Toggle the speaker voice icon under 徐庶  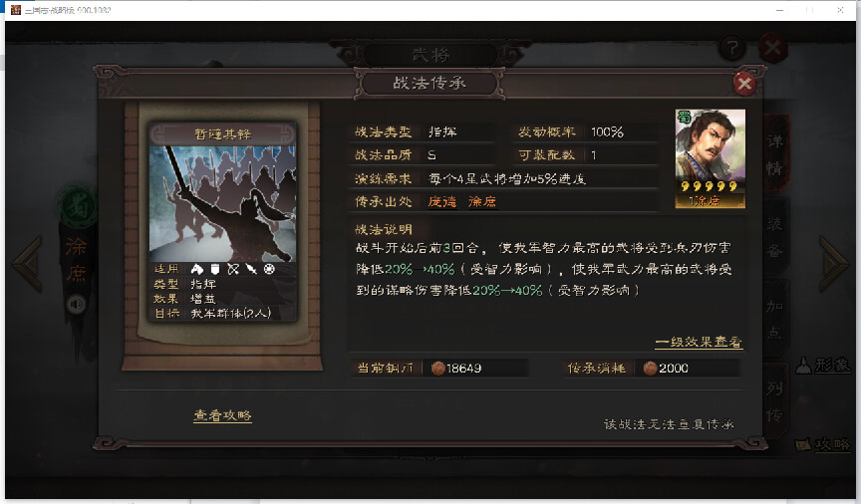(77, 304)
